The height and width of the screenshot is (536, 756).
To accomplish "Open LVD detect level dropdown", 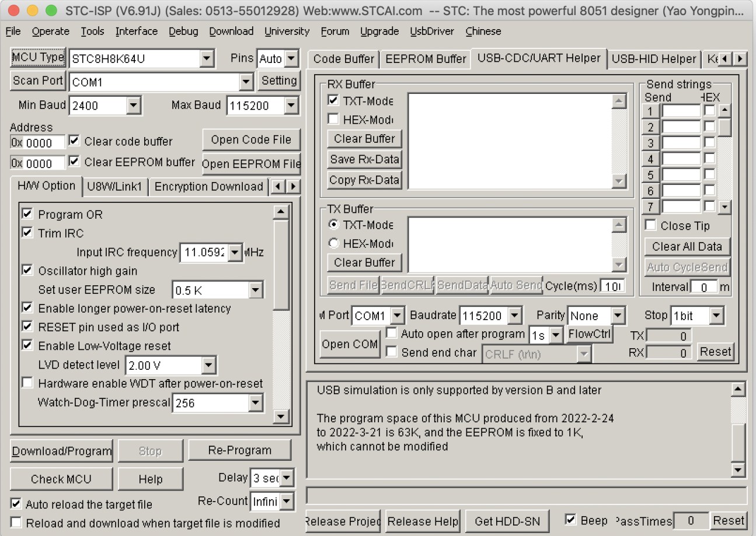I will click(208, 366).
